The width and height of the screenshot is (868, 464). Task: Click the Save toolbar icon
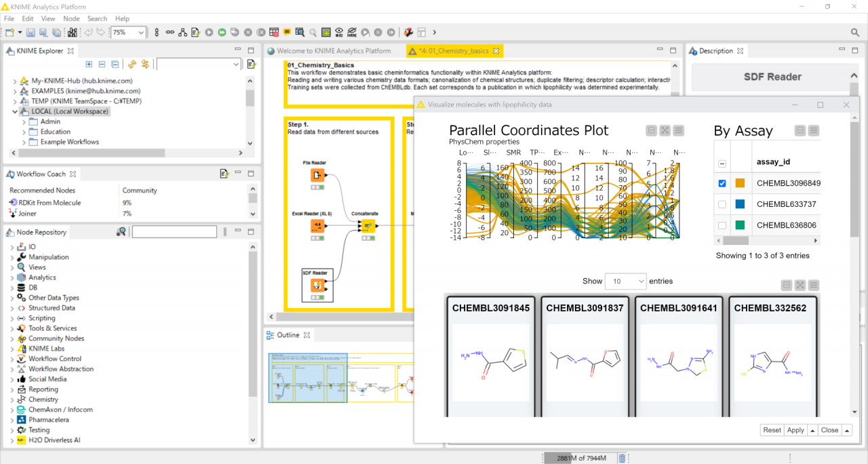[31, 32]
